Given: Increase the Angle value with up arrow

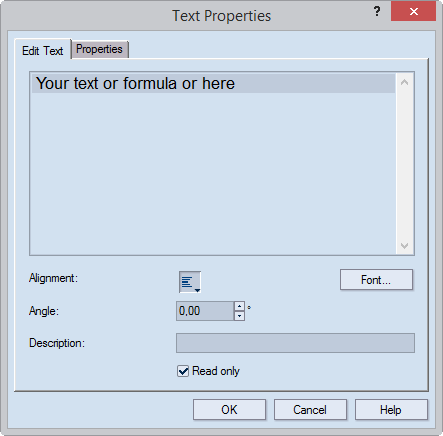Looking at the screenshot, I should pos(239,306).
